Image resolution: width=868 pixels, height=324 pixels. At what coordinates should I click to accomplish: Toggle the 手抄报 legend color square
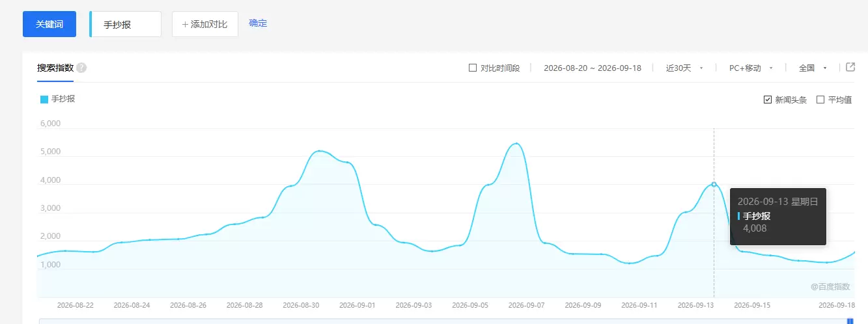44,100
